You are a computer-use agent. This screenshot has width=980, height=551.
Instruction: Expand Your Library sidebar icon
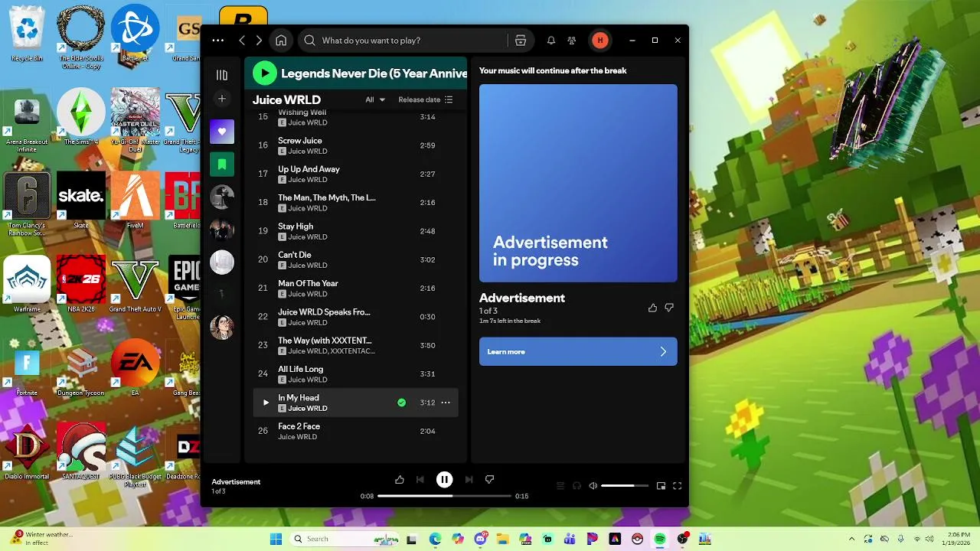point(222,75)
